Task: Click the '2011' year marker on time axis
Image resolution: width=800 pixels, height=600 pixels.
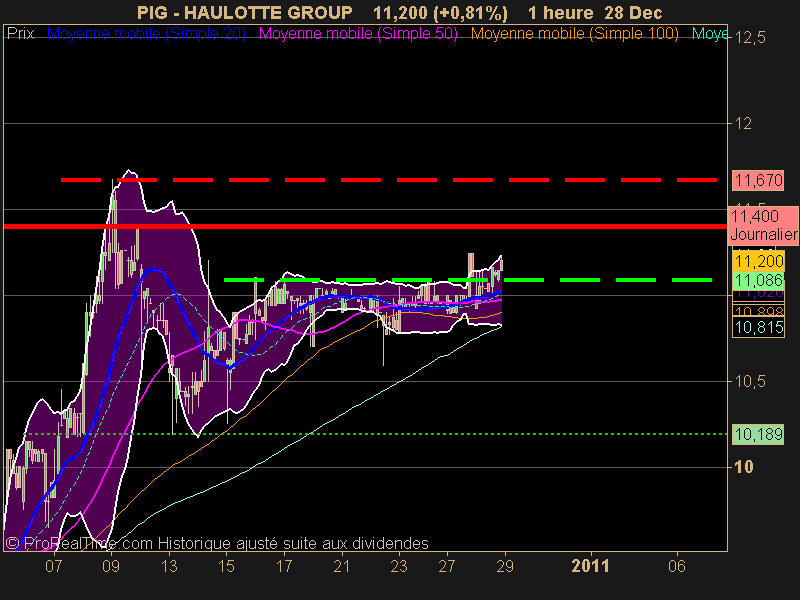Action: pos(591,566)
